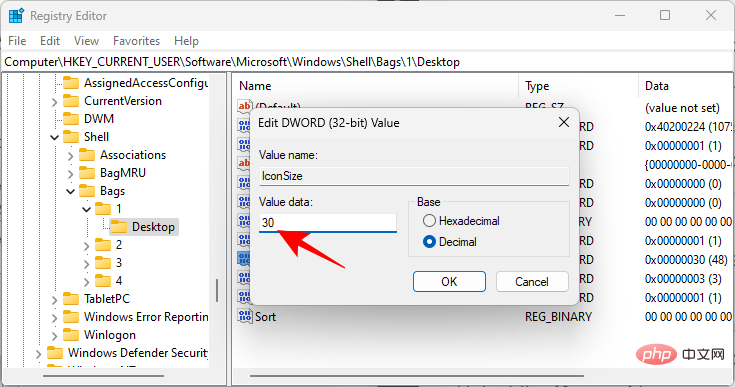The height and width of the screenshot is (387, 735).
Task: Click the IconSize value name field
Action: pyautogui.click(x=414, y=176)
